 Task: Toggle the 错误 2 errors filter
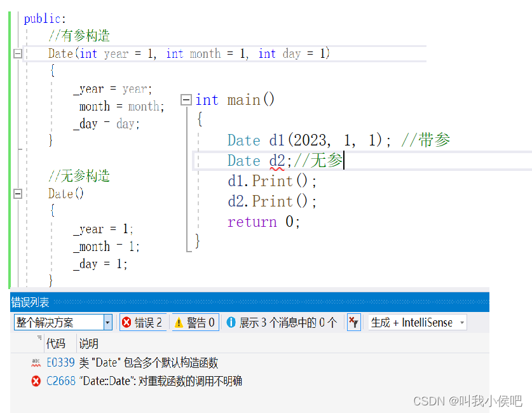point(142,322)
